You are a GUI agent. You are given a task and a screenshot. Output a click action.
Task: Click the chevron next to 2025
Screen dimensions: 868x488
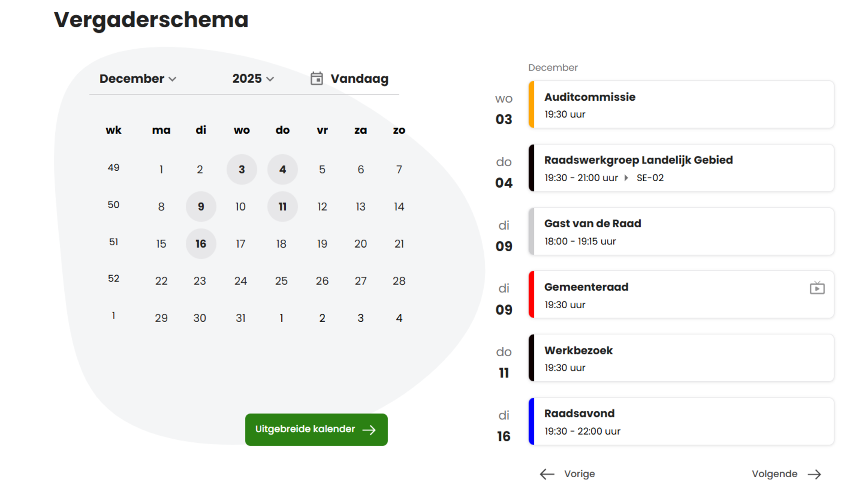[x=270, y=79]
